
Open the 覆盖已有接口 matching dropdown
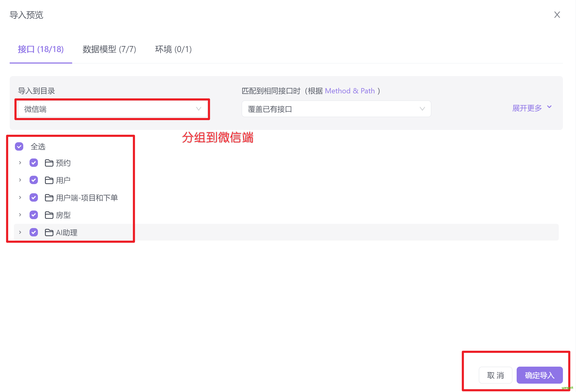(336, 109)
